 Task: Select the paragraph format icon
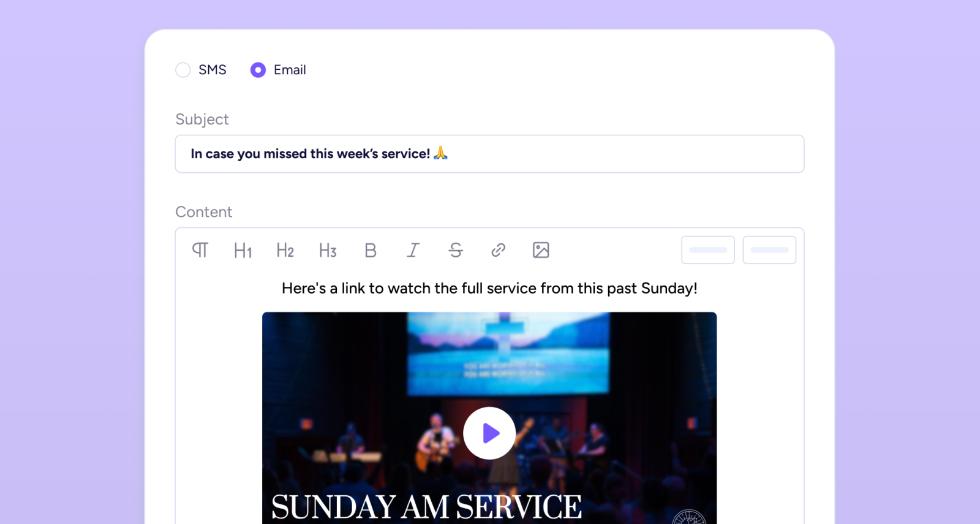pyautogui.click(x=200, y=250)
